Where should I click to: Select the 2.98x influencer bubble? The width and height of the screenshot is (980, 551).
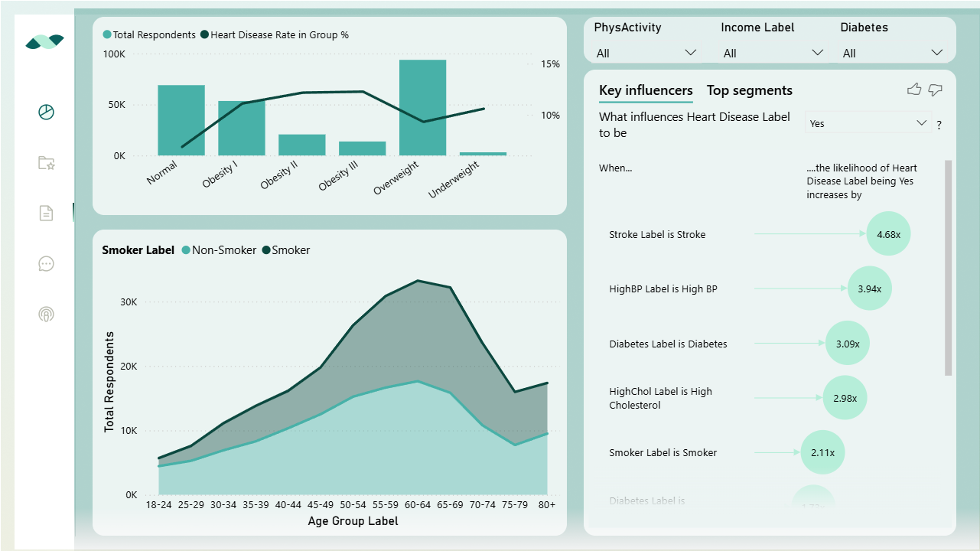coord(845,398)
